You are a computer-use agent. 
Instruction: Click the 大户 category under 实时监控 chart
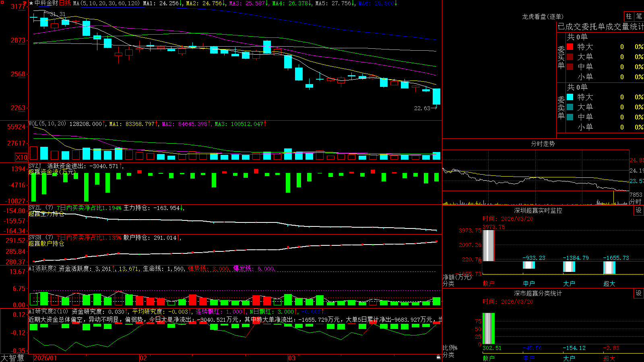(x=569, y=284)
